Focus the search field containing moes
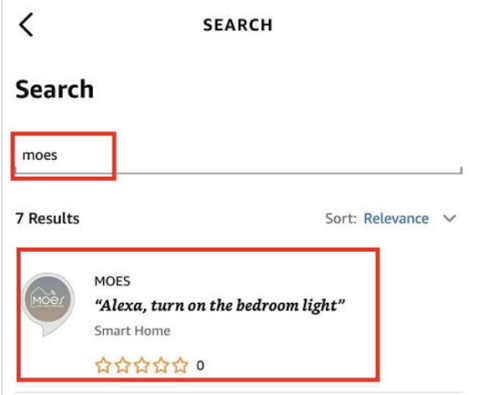Screen dimensions: 480x395 [238, 155]
